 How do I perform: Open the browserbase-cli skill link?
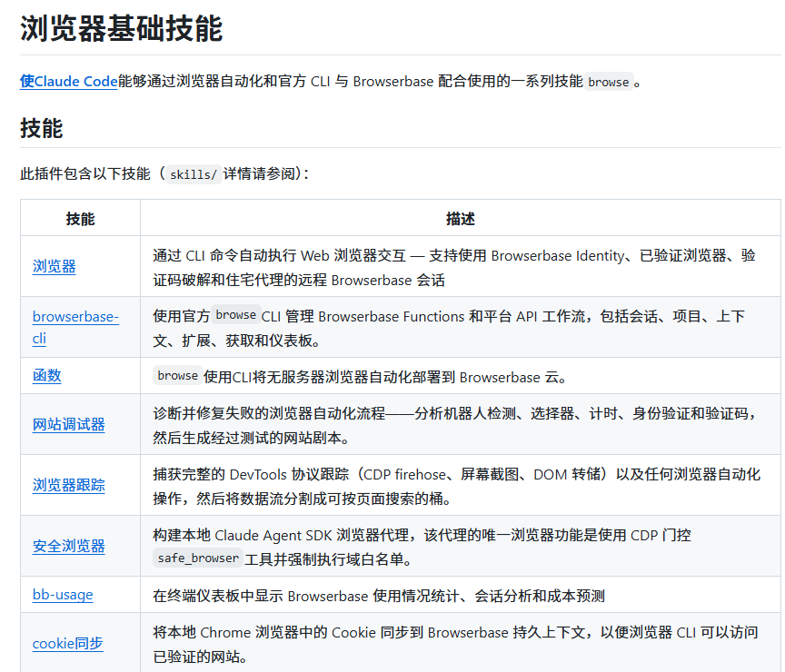(75, 327)
